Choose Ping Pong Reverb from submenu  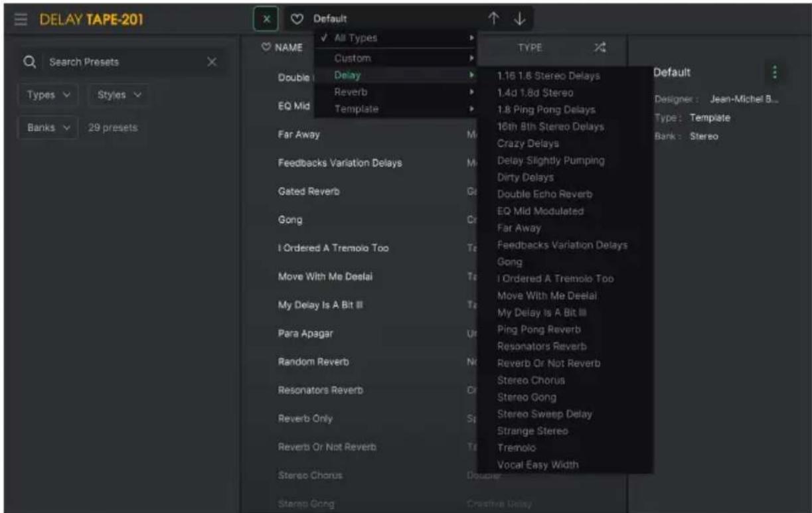(539, 329)
